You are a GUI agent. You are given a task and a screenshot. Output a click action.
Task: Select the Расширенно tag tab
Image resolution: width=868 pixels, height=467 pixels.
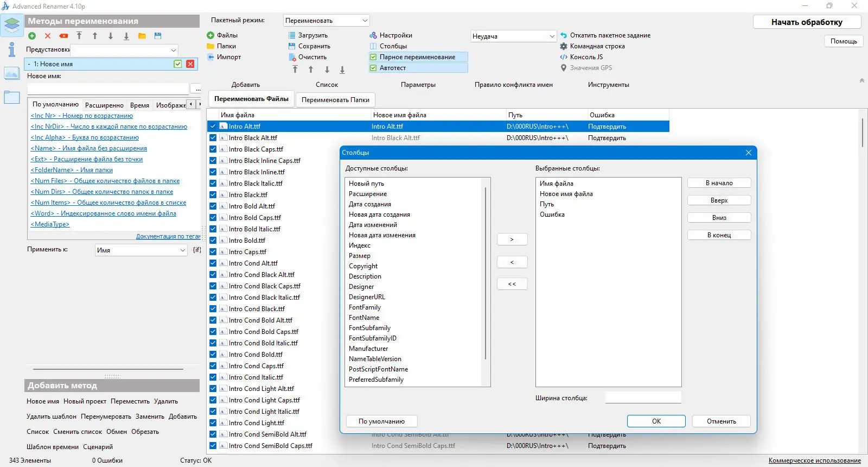point(104,105)
